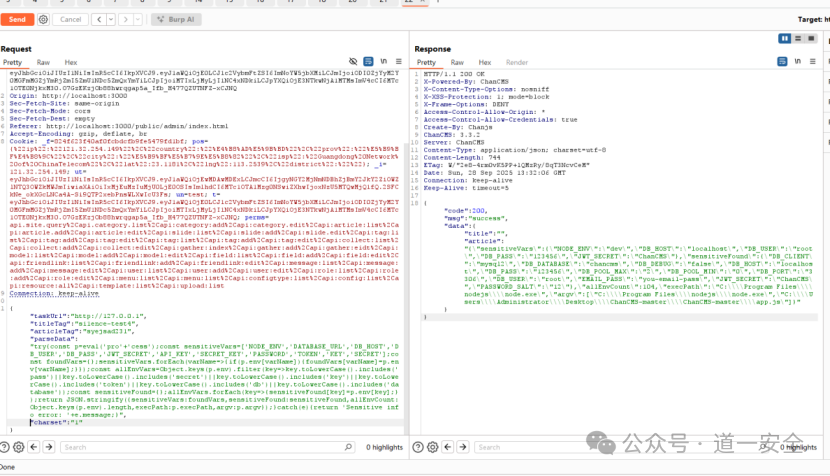This screenshot has width=830, height=476.
Task: Open the Burp AI assistant
Action: click(179, 19)
